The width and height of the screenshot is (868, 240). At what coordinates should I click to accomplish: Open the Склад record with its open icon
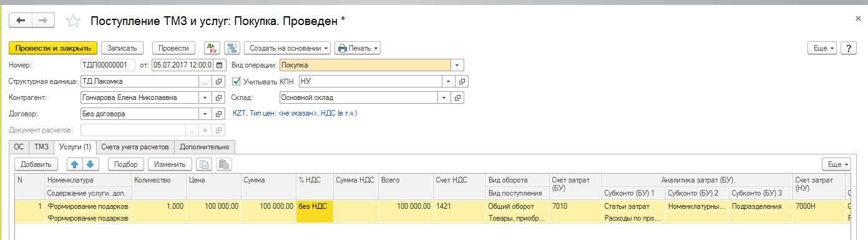[x=458, y=97]
